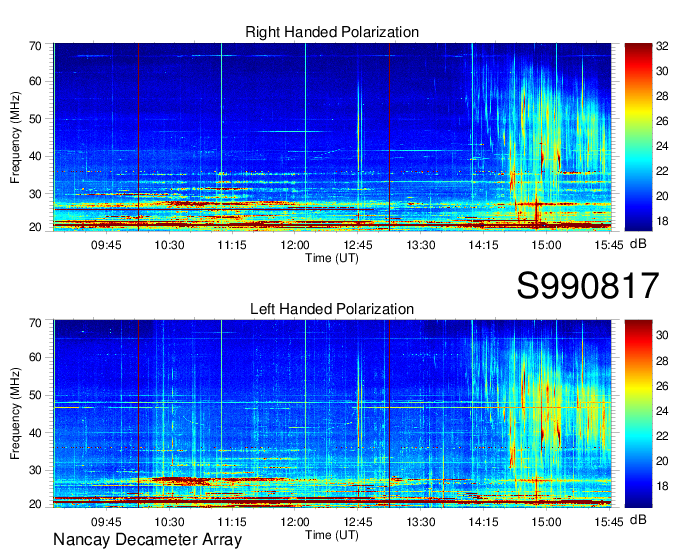Image resolution: width=680 pixels, height=552 pixels.
Task: Click 40 MHz tick on top plot
Action: pos(35,156)
